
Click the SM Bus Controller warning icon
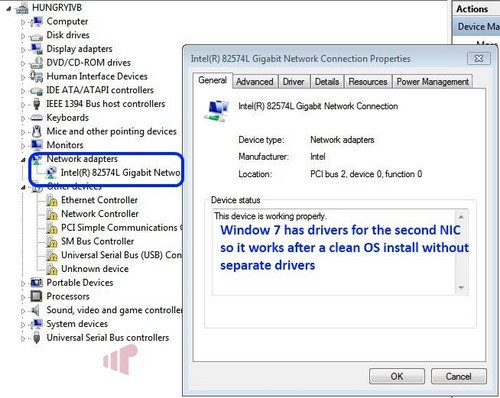coord(52,241)
